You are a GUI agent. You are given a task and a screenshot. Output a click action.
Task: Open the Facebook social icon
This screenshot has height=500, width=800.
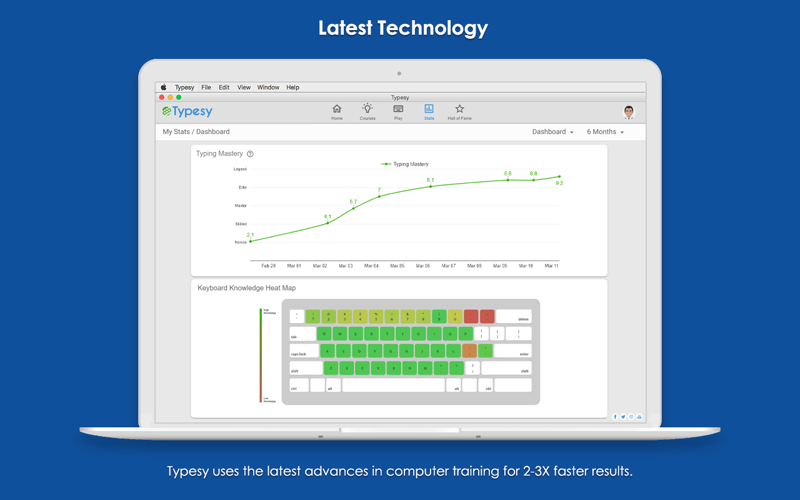click(615, 417)
